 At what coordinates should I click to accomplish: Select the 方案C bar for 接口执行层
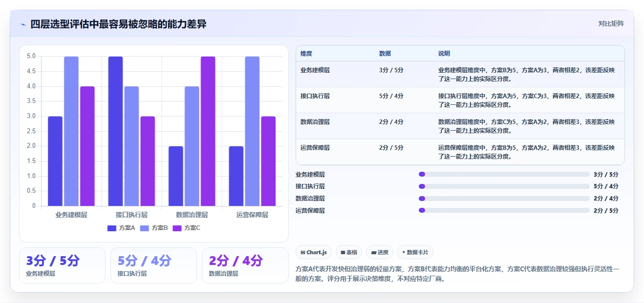coord(148,161)
